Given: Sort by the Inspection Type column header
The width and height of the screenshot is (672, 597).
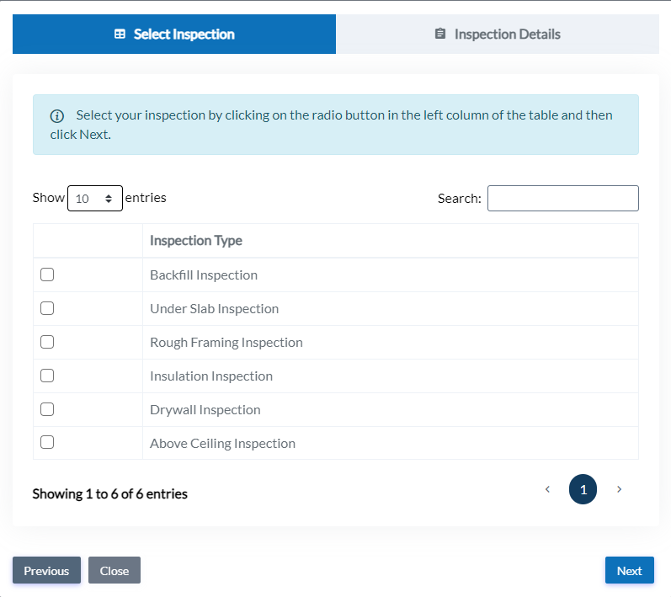Looking at the screenshot, I should (196, 241).
